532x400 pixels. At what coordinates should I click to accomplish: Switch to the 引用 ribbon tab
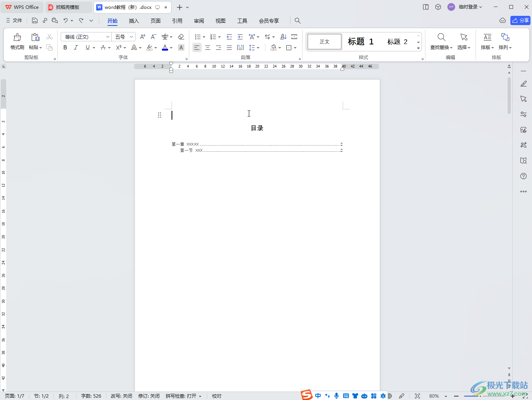tap(177, 21)
